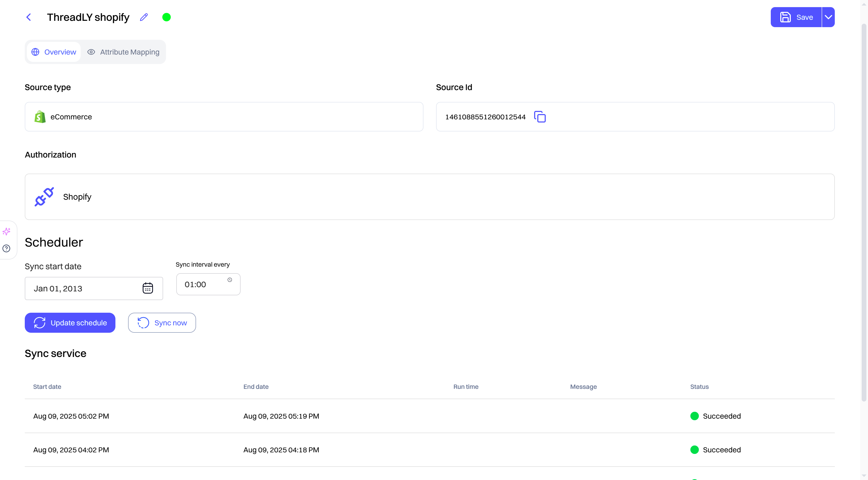Click the Sync start date input field
This screenshot has width=868, height=480.
coord(94,288)
